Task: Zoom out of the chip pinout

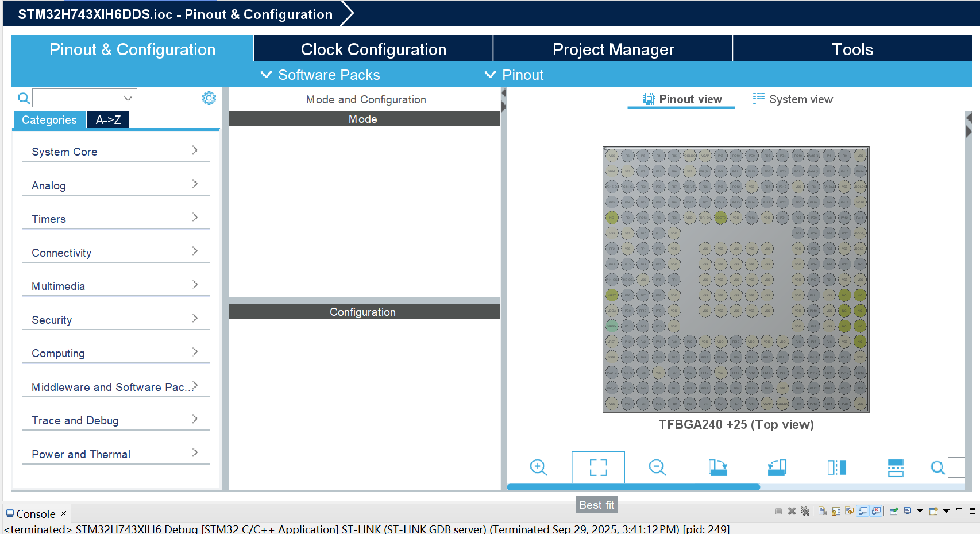Action: (x=657, y=467)
